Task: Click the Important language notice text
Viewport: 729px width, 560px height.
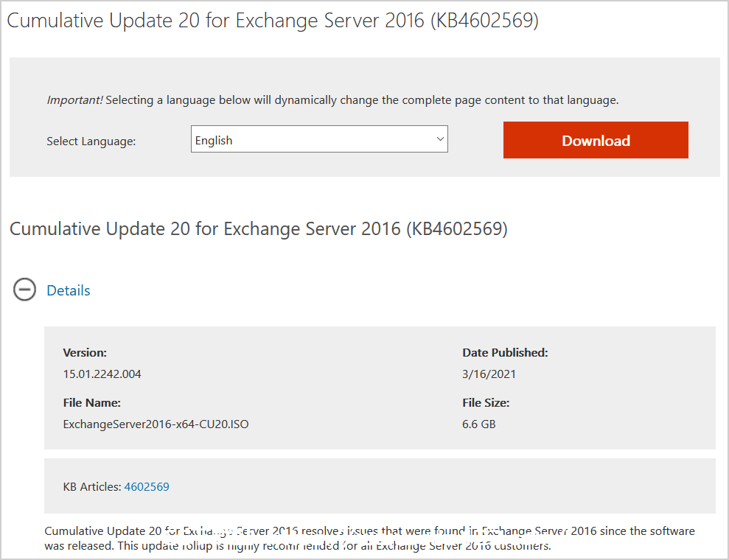Action: [333, 100]
